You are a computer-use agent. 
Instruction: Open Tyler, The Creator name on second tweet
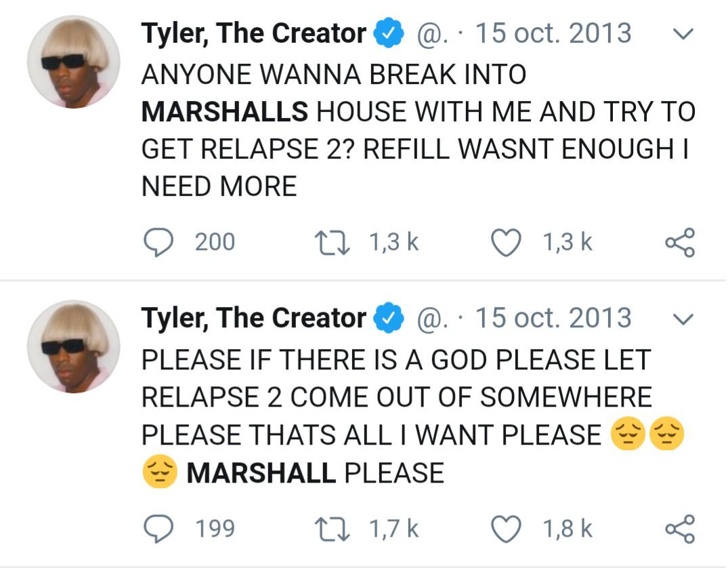coord(253,318)
